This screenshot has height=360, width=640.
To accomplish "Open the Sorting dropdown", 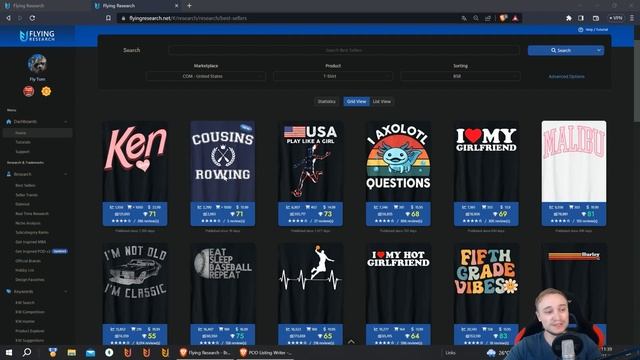I will click(460, 76).
